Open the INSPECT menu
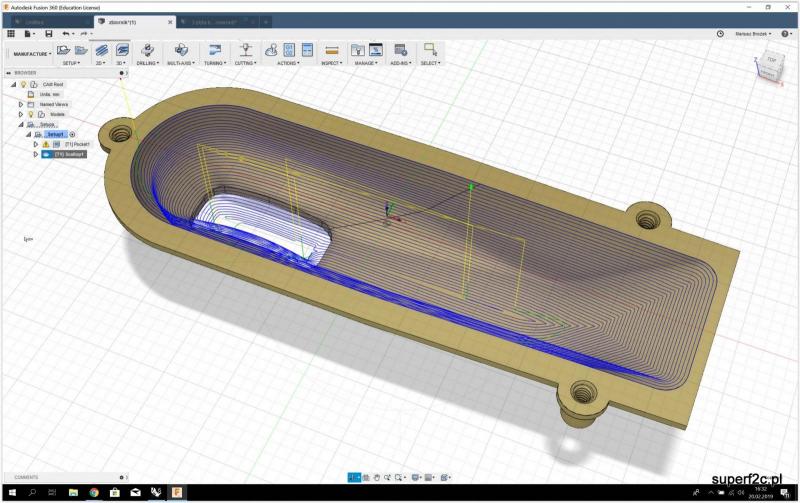 (331, 63)
